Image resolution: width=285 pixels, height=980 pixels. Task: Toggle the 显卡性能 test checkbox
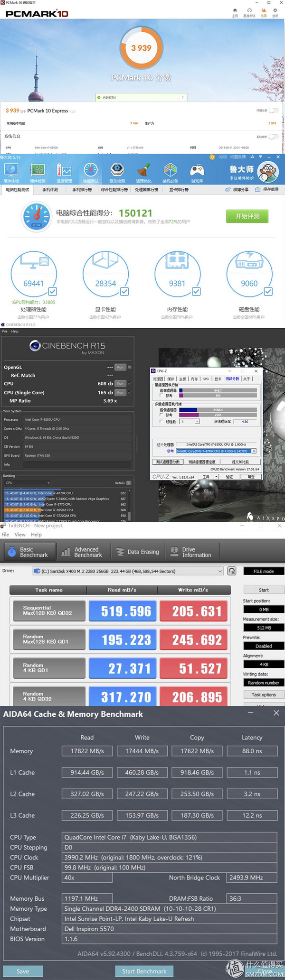[x=124, y=292]
